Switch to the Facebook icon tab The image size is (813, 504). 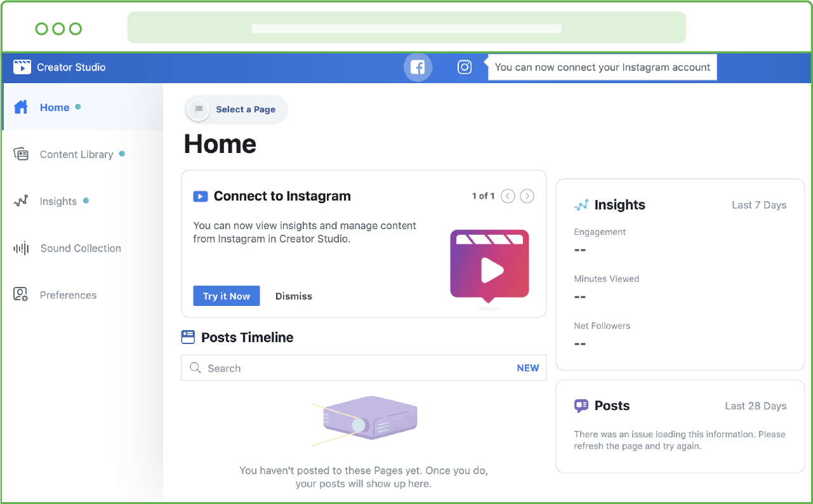(418, 67)
